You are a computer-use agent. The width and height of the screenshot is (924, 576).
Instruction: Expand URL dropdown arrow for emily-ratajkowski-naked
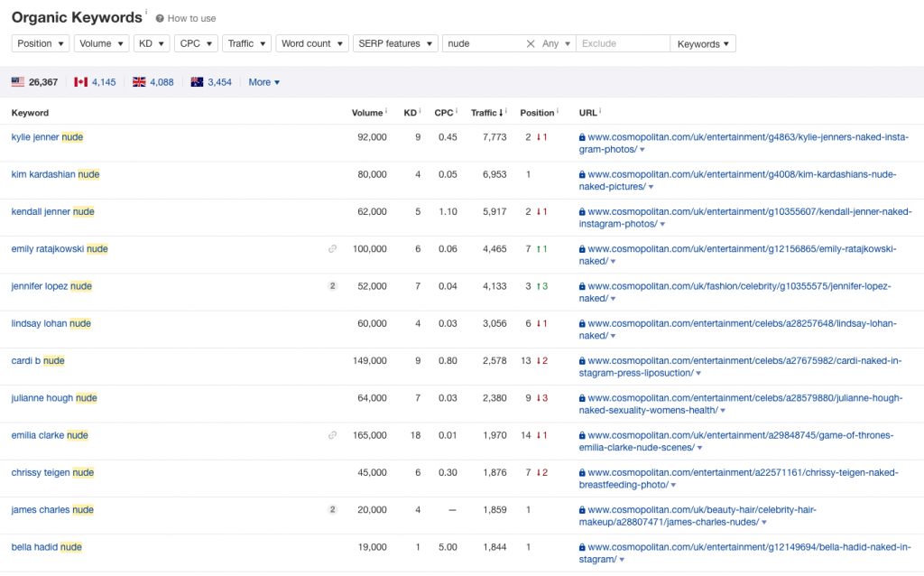(x=613, y=261)
